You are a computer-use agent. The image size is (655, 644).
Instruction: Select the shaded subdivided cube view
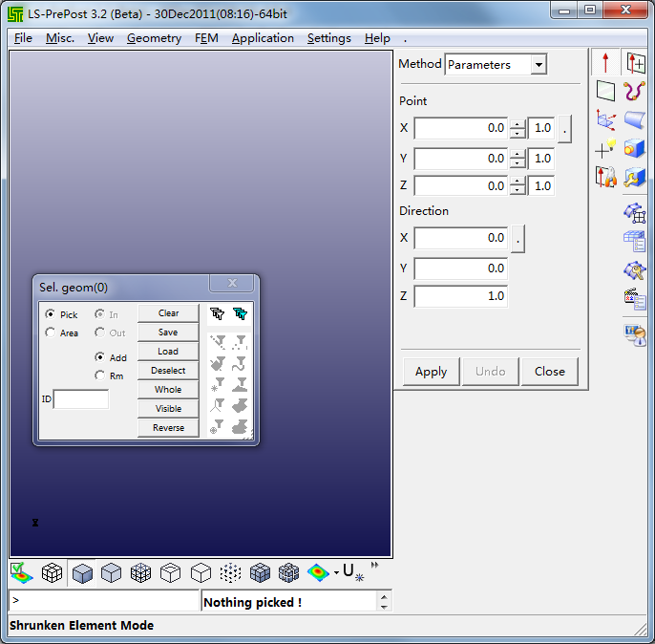[260, 572]
